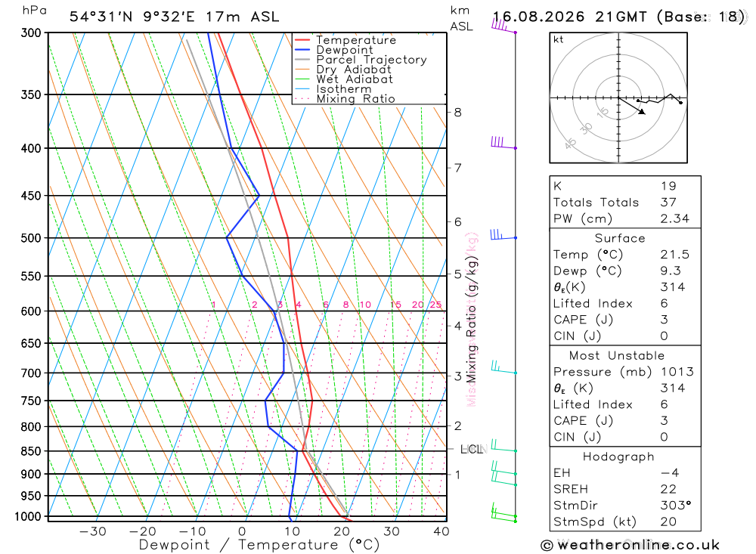Click the 1 km altitude label

457,475
